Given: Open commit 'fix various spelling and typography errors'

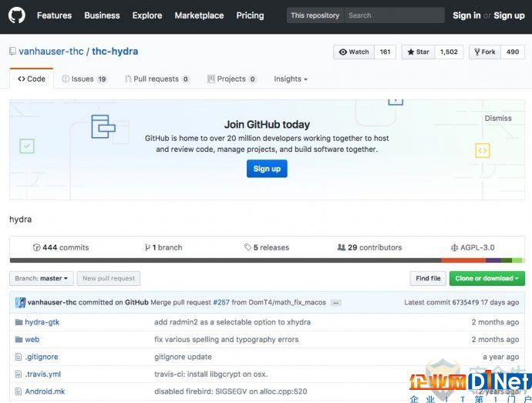Looking at the screenshot, I should 227,339.
